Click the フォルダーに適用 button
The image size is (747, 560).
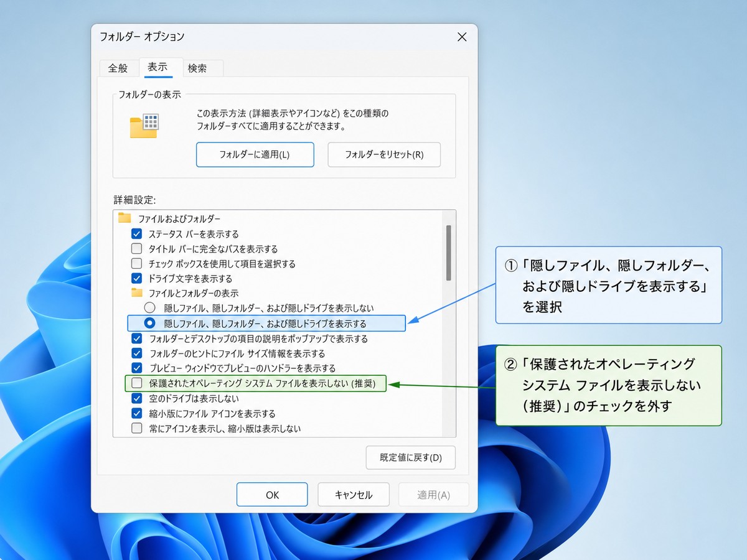coord(255,154)
